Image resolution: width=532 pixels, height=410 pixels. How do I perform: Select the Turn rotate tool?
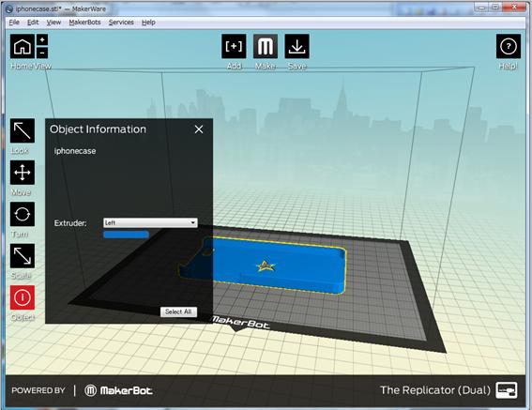point(23,214)
